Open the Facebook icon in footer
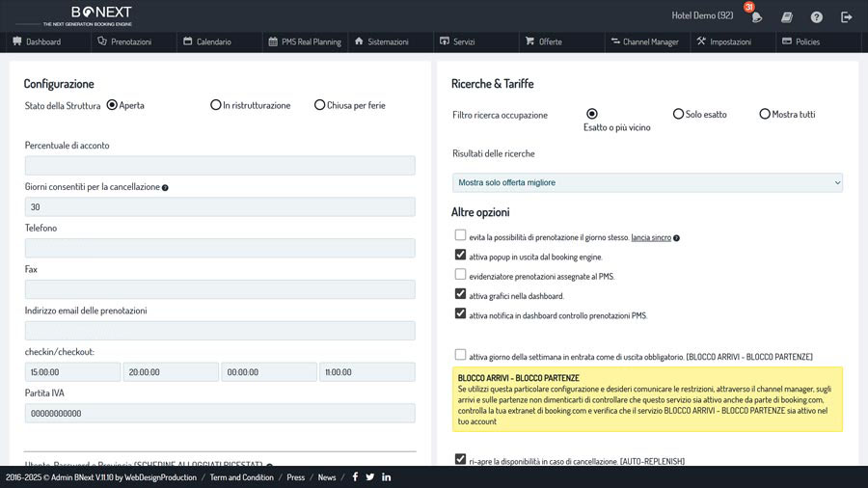The width and height of the screenshot is (868, 488). 354,477
